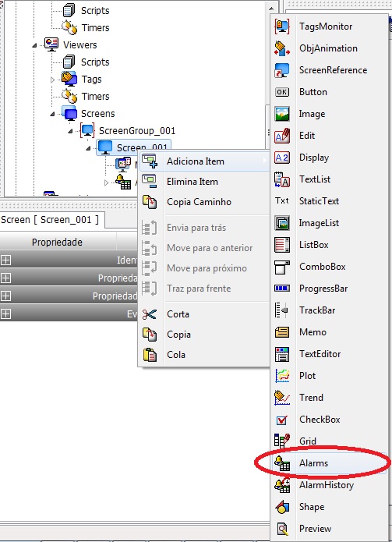Select Timers under Viewers
The height and width of the screenshot is (542, 392).
(95, 97)
